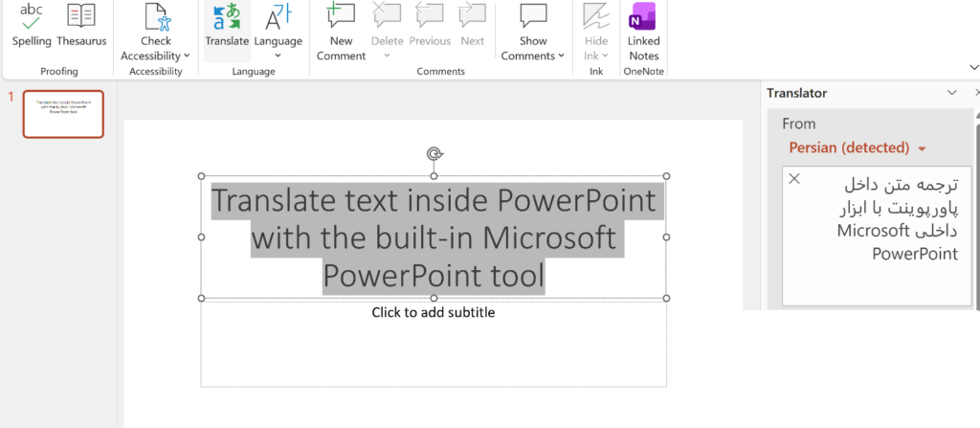Screen dimensions: 980x428
Task: Collapse the ribbon with corner chevron
Action: 973,67
